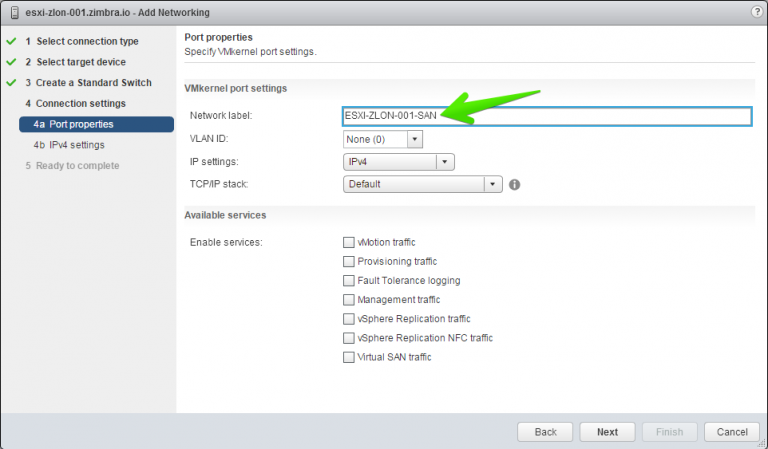Select the host icon in title bar
This screenshot has width=768, height=449.
15,13
